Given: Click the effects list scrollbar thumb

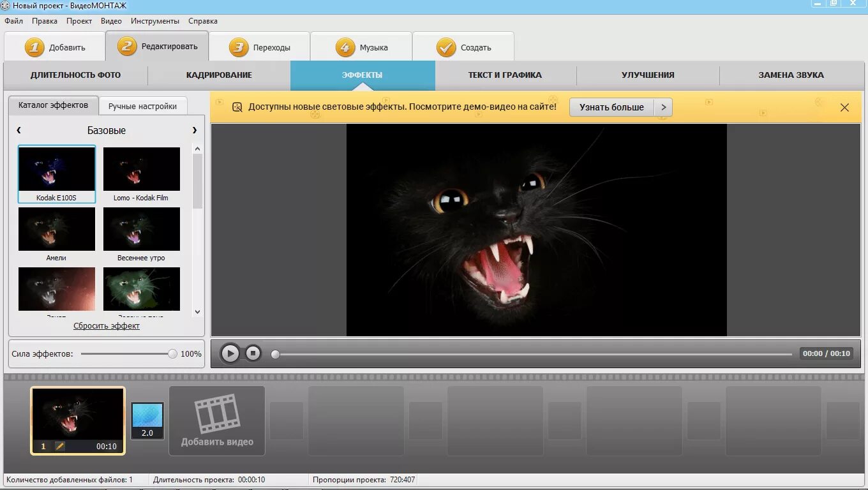Looking at the screenshot, I should coord(197,181).
